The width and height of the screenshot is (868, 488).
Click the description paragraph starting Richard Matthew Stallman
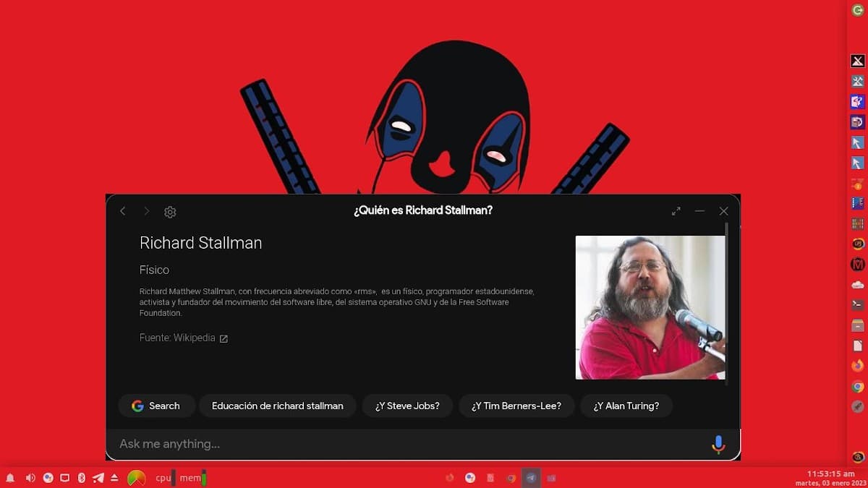[x=337, y=302]
